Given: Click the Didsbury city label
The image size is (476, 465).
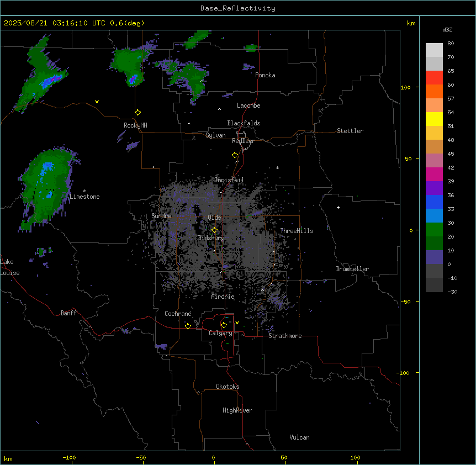Looking at the screenshot, I should 211,238.
